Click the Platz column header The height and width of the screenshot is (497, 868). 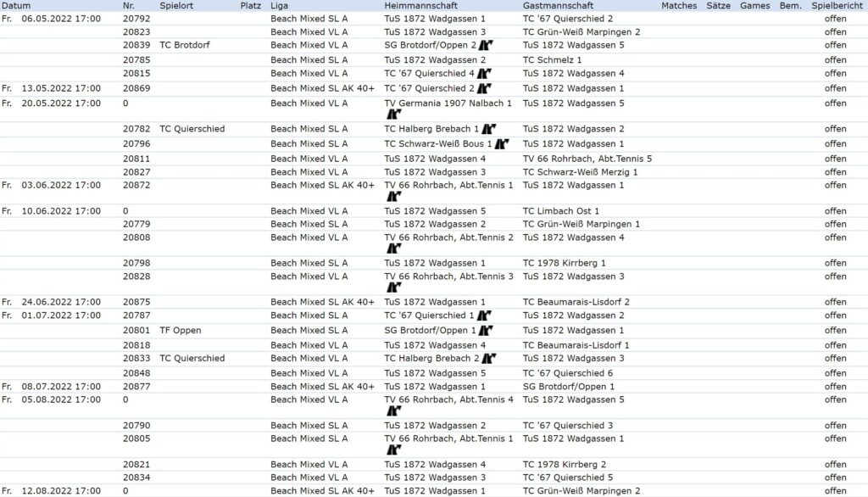(251, 6)
